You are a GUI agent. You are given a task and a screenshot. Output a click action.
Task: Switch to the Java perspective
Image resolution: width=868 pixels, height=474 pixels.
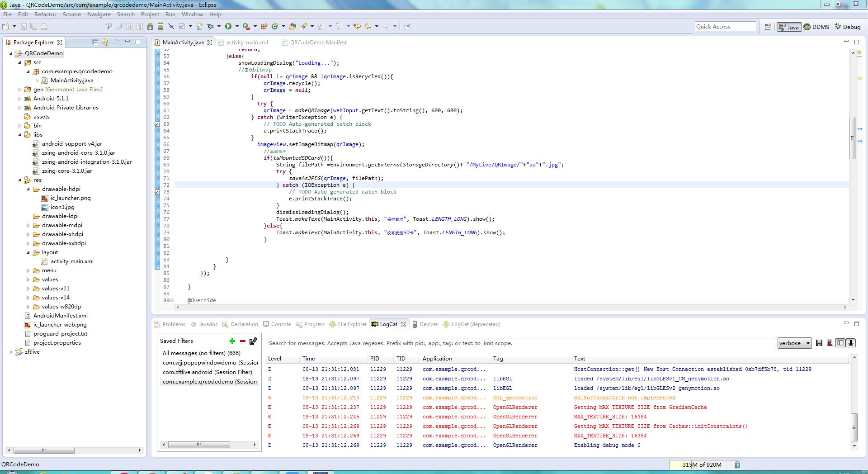(x=789, y=27)
